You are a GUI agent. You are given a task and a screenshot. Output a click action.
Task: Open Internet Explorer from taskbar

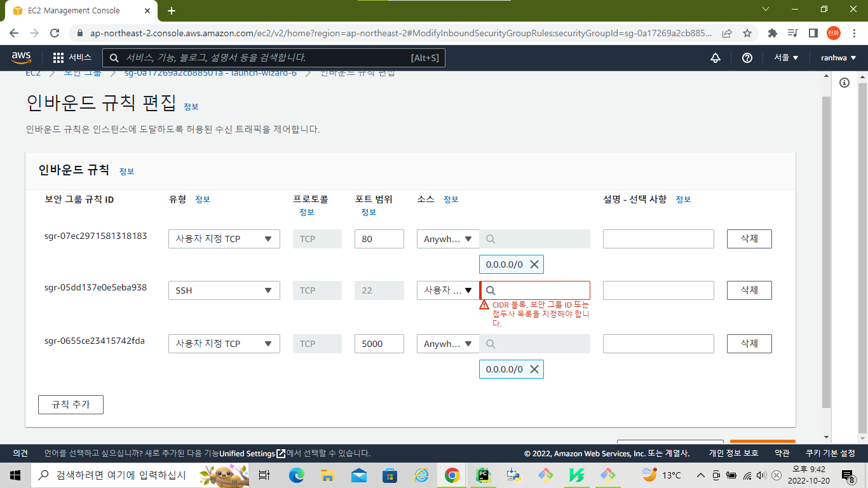421,475
